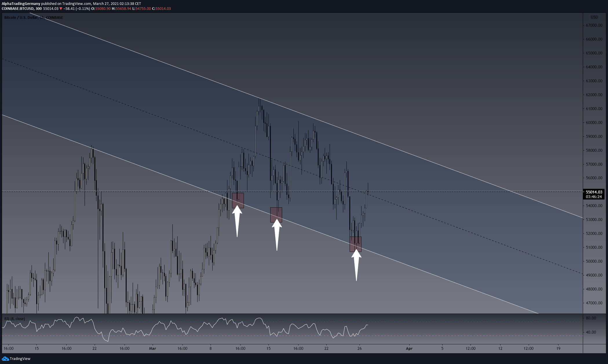This screenshot has width=608, height=364.
Task: Click the current price label 55014.03
Action: pyautogui.click(x=594, y=192)
